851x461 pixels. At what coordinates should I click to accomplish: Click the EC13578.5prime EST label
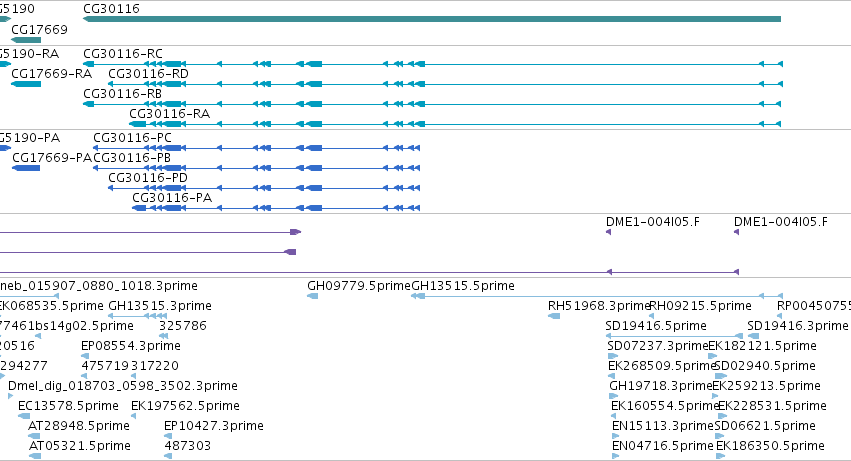click(x=68, y=407)
